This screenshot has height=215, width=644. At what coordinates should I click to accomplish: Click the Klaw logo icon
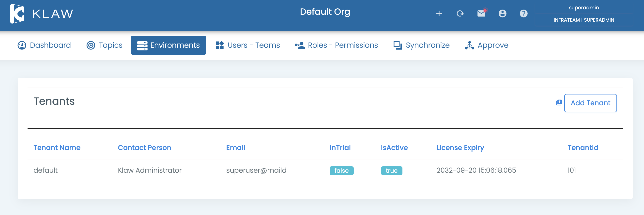coord(17,14)
